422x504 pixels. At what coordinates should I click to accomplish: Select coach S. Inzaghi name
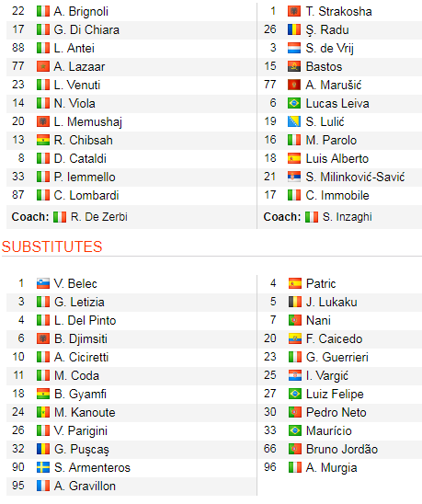pos(348,217)
